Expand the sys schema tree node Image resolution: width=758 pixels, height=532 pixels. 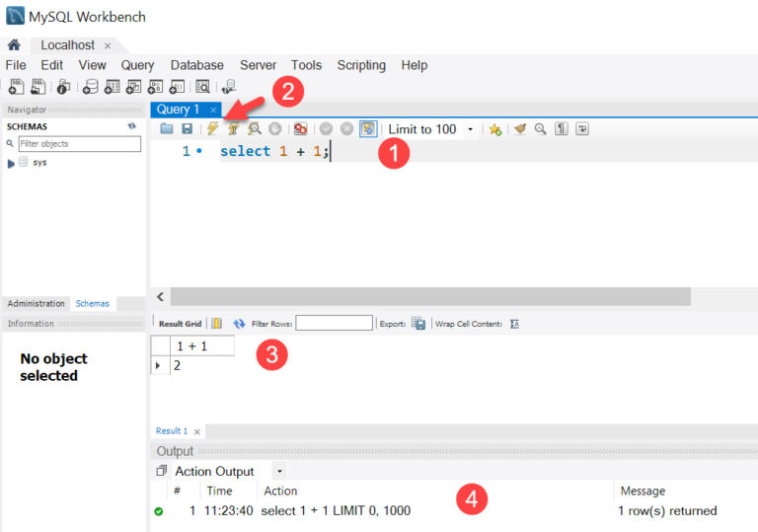click(x=11, y=163)
